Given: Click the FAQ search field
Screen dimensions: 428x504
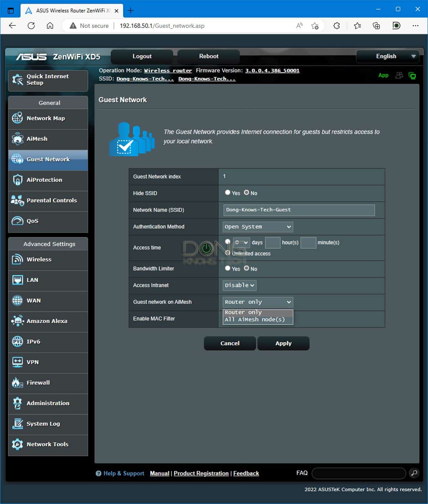Looking at the screenshot, I should coord(359,473).
